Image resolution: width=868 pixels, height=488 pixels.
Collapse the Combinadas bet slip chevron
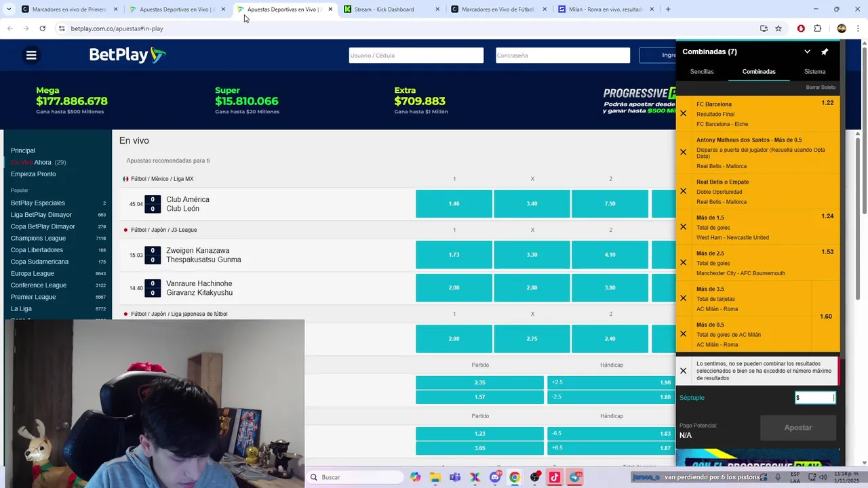[807, 52]
